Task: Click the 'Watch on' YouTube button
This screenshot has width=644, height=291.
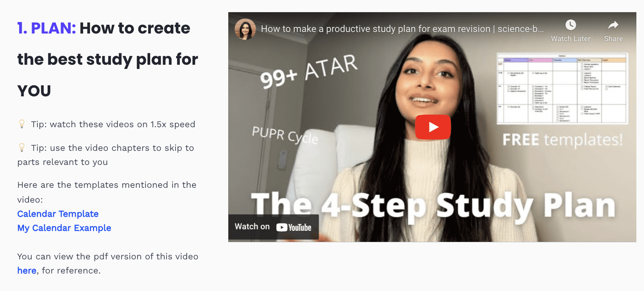Action: pos(274,227)
